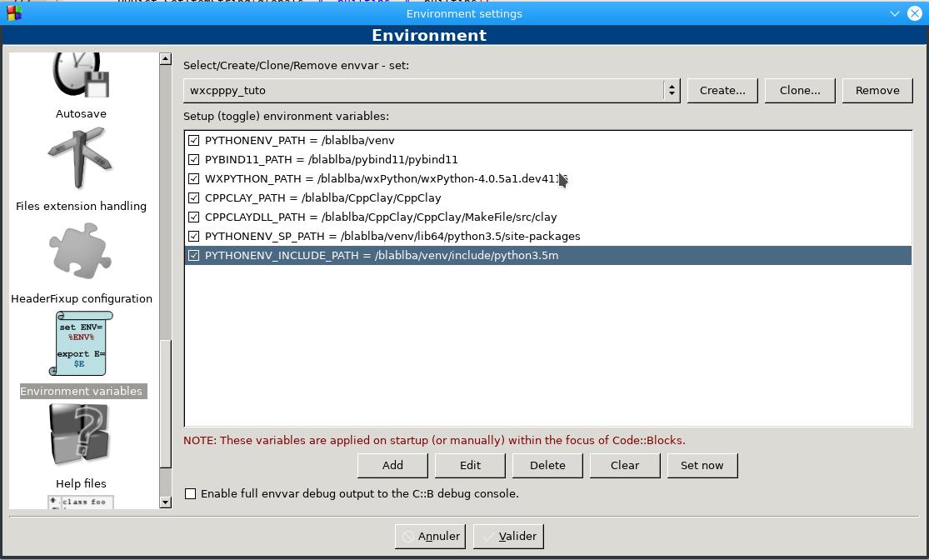929x560 pixels.
Task: Open the Help files question-mark icon
Action: tap(79, 434)
